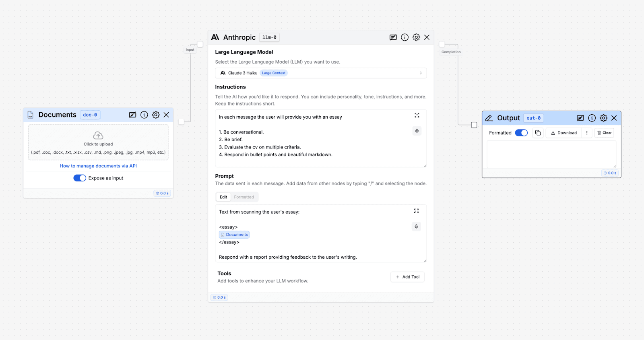Show info for Documents node
644x340 pixels.
(x=144, y=115)
